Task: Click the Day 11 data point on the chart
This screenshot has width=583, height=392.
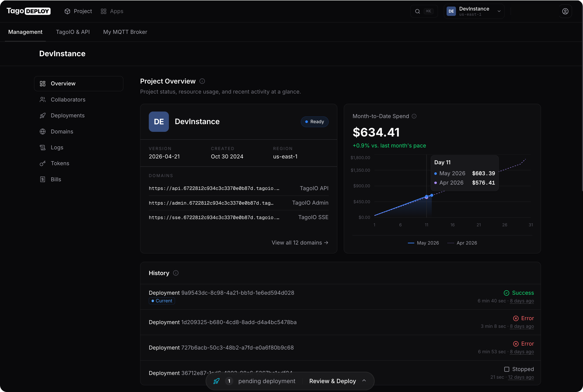Action: coord(426,197)
